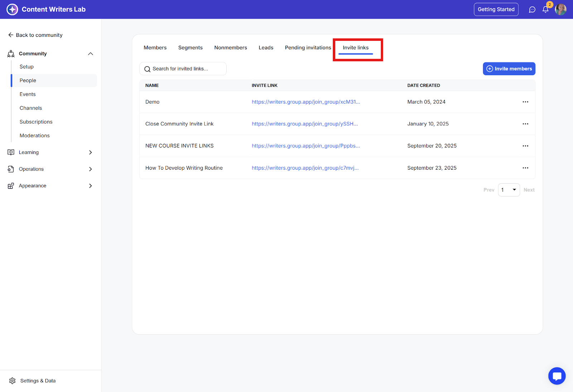573x392 pixels.
Task: Switch to the Pending invitations tab
Action: pyautogui.click(x=308, y=48)
